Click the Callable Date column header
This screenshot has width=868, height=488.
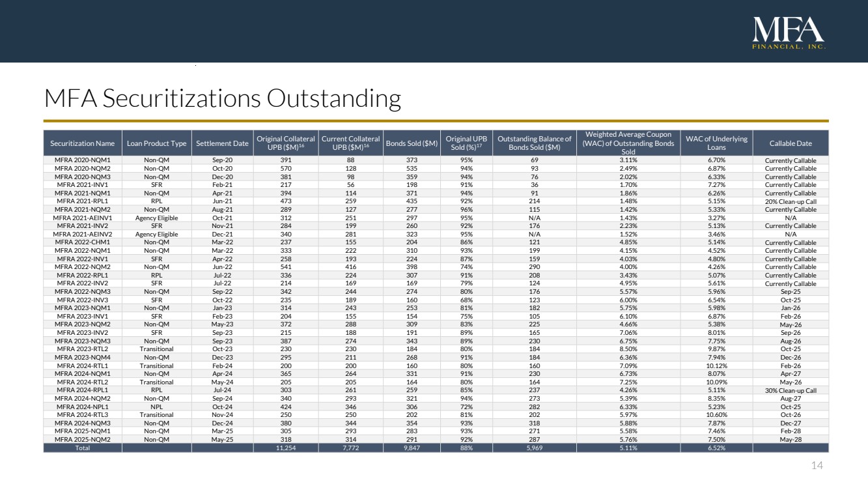pos(791,143)
